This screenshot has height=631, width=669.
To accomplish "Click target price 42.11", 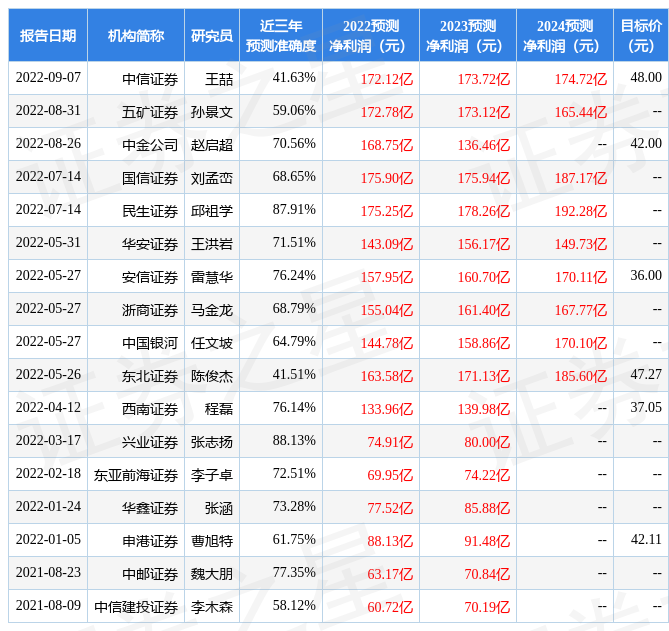I will tap(646, 540).
